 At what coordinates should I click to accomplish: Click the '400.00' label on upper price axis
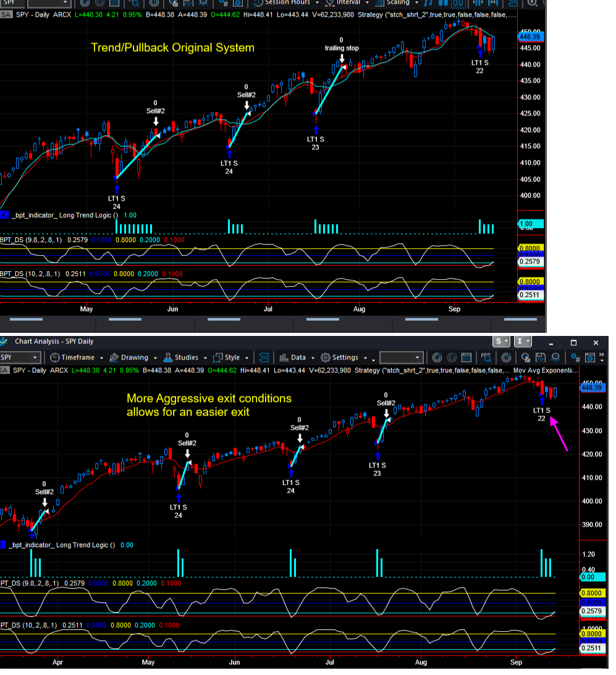coord(530,195)
